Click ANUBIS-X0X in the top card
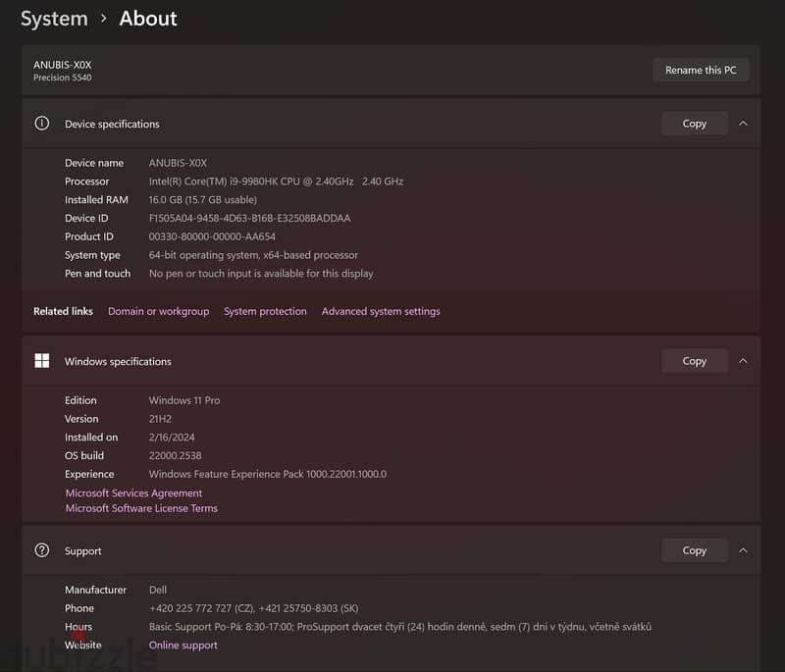 pos(63,65)
